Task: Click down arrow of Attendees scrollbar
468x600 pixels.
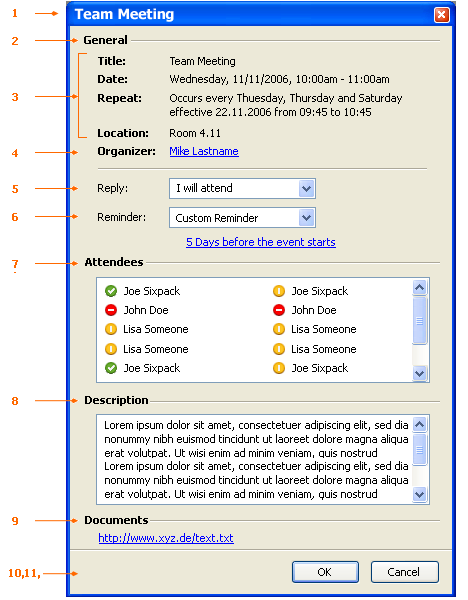Action: pos(420,373)
